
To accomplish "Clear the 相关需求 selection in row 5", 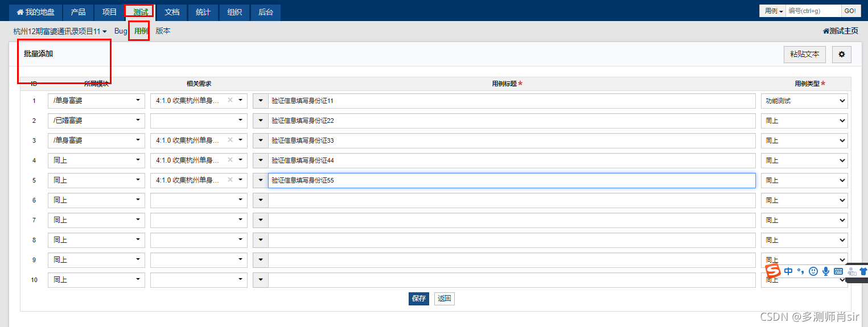I will pos(230,180).
